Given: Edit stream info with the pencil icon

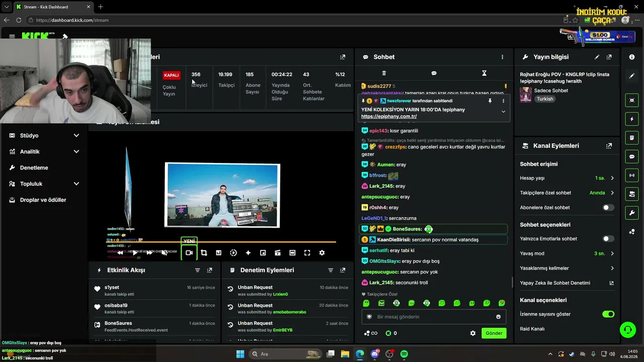Looking at the screenshot, I should click(x=597, y=57).
